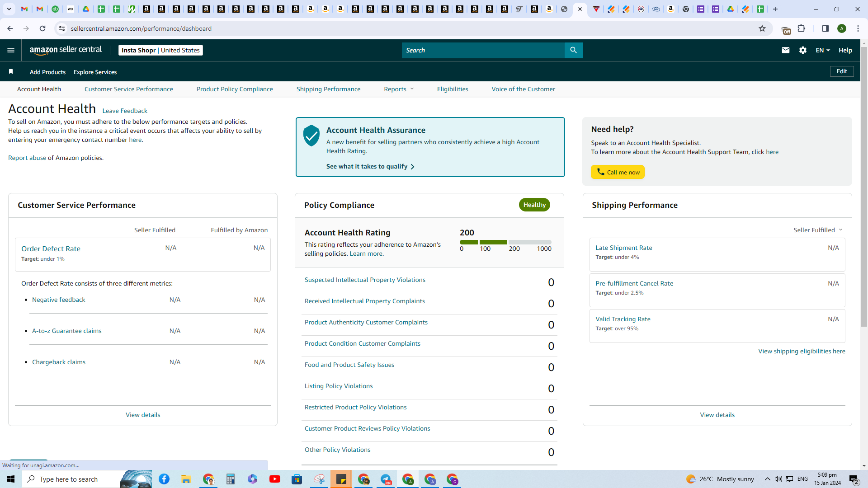Open Explore Services
The image size is (868, 488).
tap(95, 72)
